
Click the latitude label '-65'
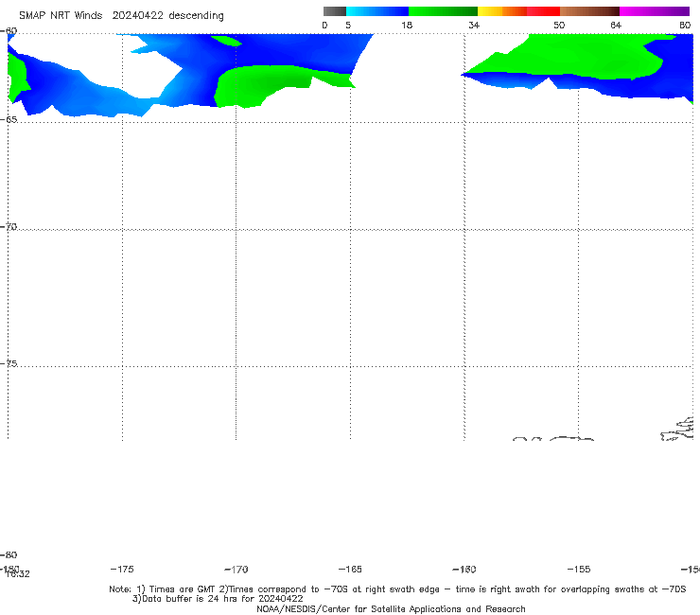(x=9, y=119)
